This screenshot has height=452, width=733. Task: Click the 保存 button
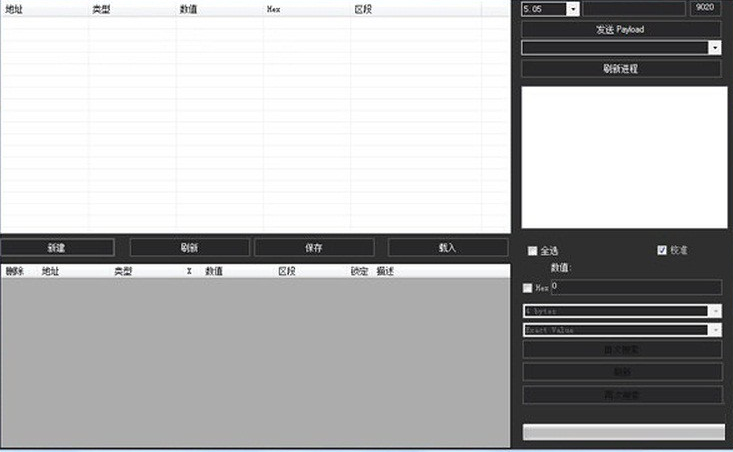click(314, 248)
